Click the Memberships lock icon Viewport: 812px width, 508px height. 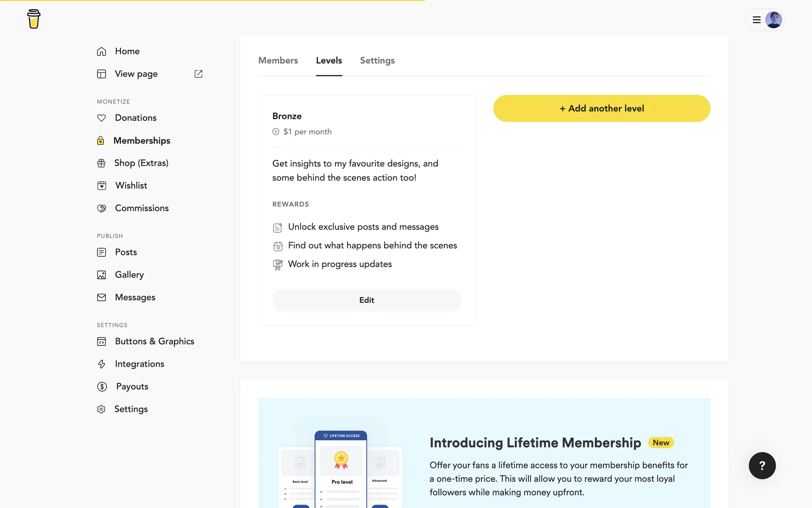click(x=101, y=141)
